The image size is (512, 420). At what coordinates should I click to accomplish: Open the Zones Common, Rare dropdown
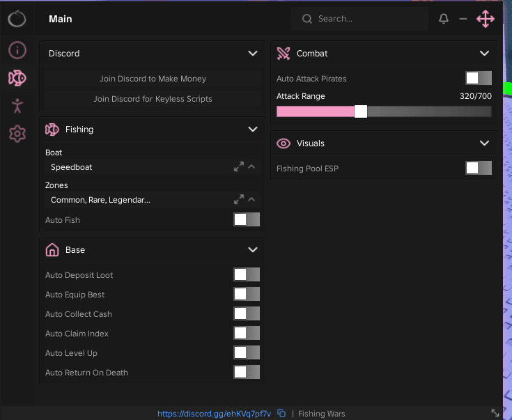click(153, 199)
